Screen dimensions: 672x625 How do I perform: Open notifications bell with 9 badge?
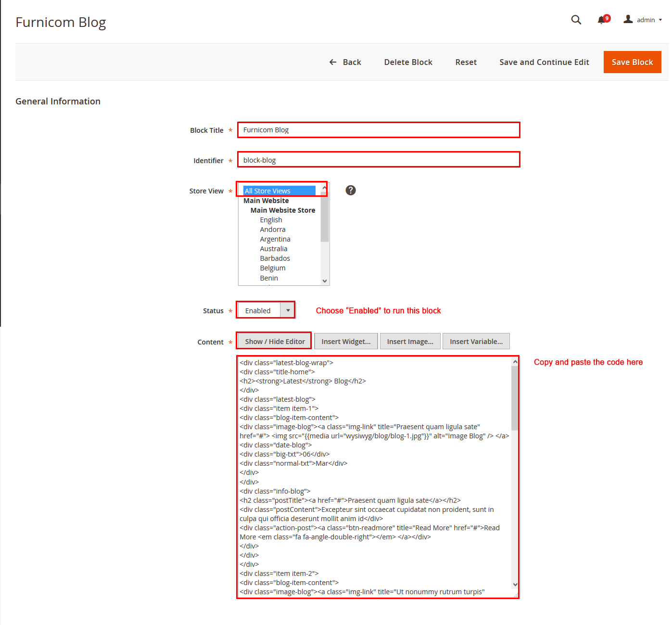[603, 20]
